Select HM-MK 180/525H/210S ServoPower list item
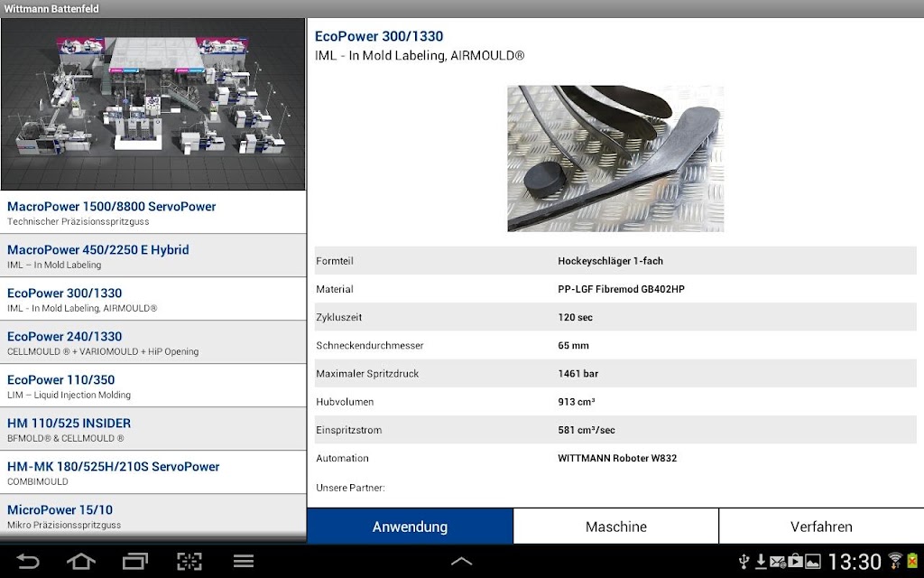This screenshot has width=924, height=578. point(153,472)
